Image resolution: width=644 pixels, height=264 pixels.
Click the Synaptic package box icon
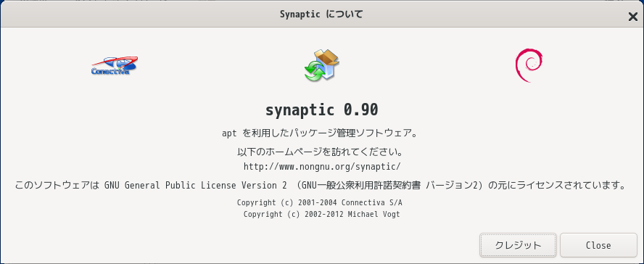click(321, 65)
